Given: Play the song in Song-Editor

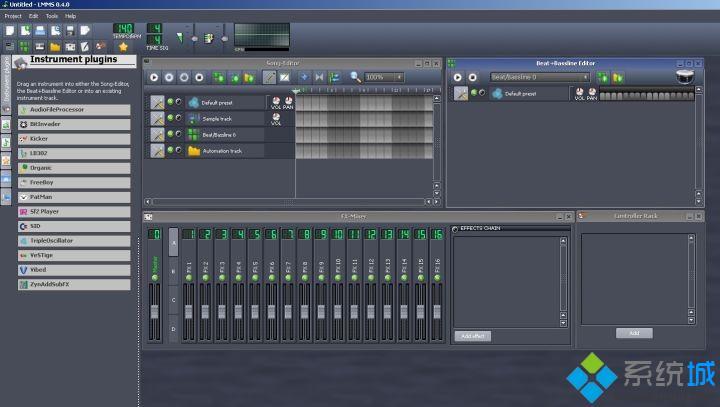Looking at the screenshot, I should coord(154,77).
